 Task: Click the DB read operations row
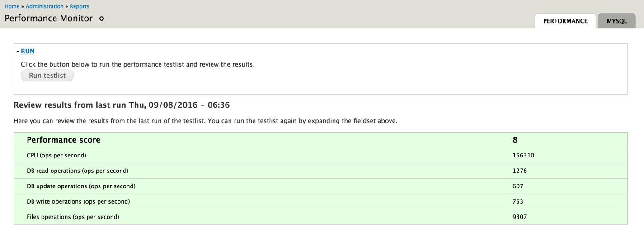[78, 171]
